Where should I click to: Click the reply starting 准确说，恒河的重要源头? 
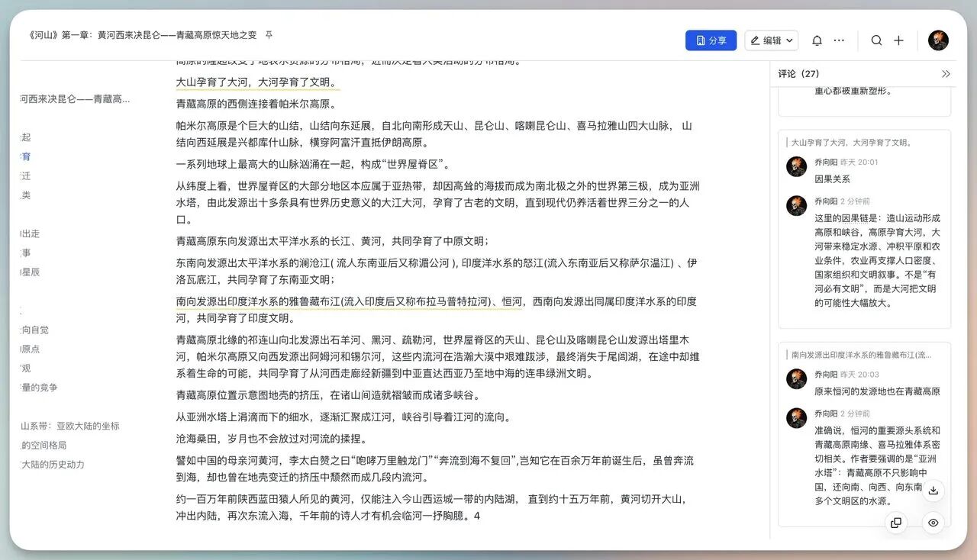[x=878, y=465]
